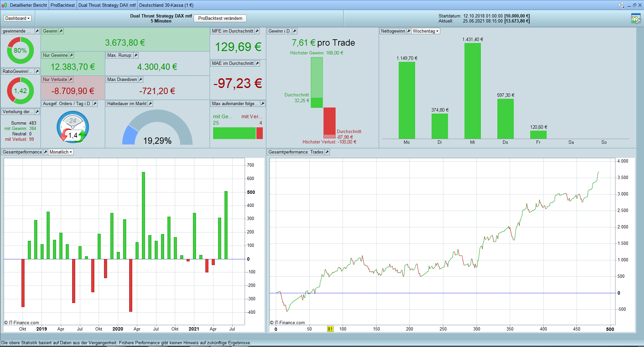Expand the Wochentag dropdown
The image size is (644, 347).
click(426, 31)
